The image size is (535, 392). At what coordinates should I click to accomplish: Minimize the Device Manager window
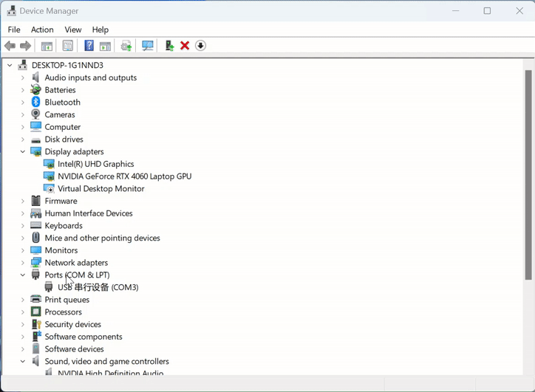coord(455,11)
